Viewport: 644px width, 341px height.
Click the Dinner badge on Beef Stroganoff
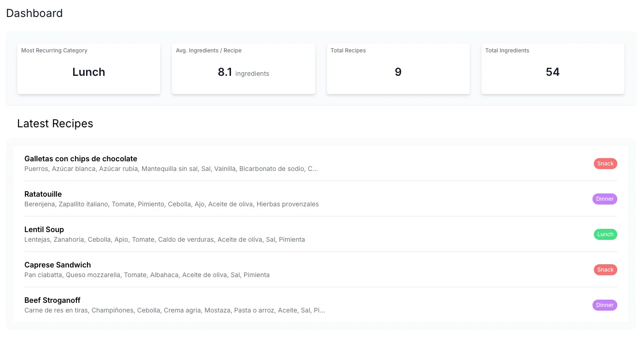click(604, 305)
